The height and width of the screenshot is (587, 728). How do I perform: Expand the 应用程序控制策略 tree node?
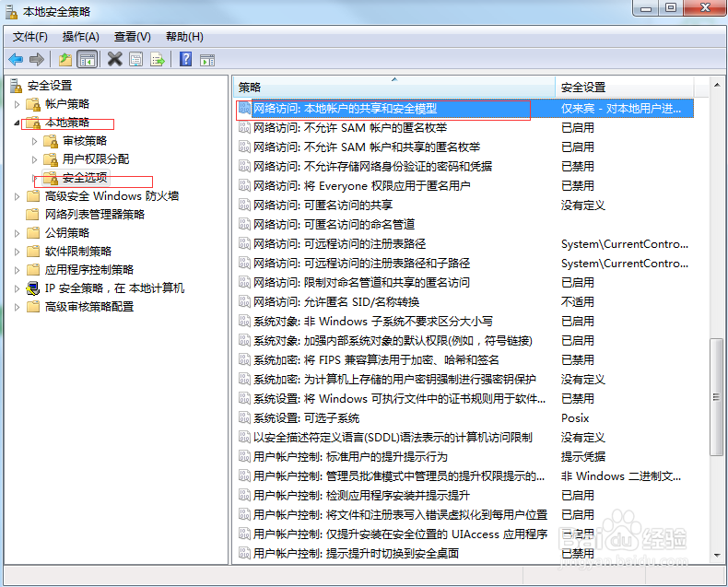[x=18, y=270]
